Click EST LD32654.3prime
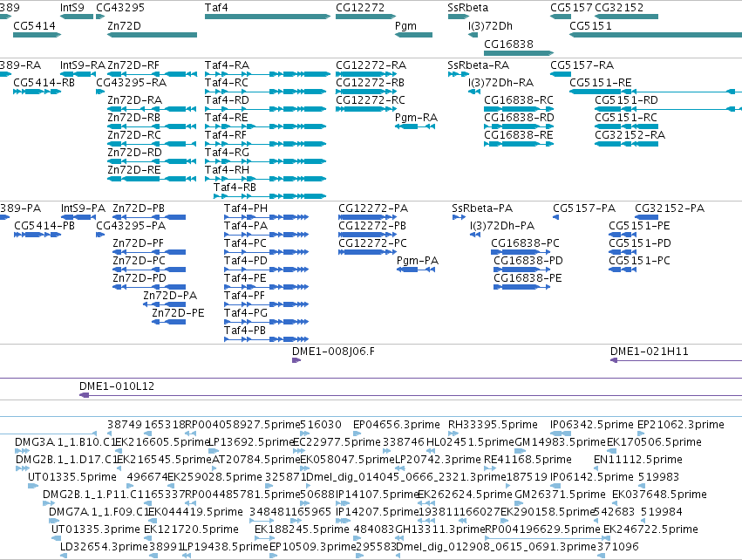This screenshot has height=560, width=742. (x=104, y=547)
